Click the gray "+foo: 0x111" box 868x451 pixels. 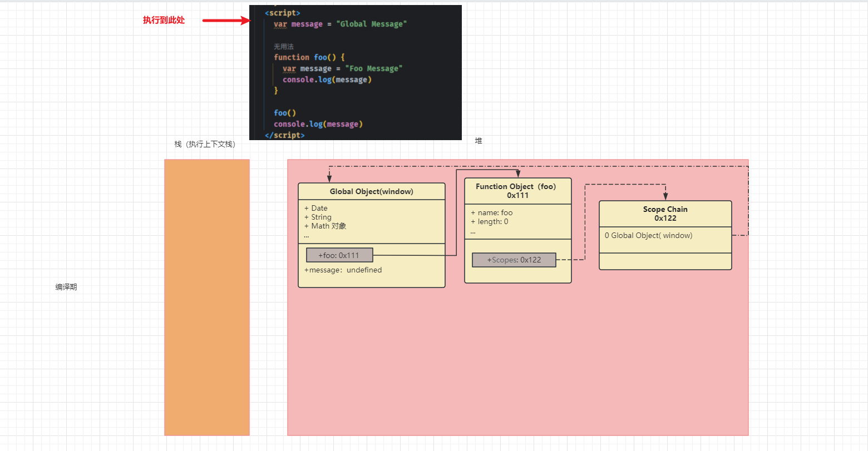coord(339,255)
